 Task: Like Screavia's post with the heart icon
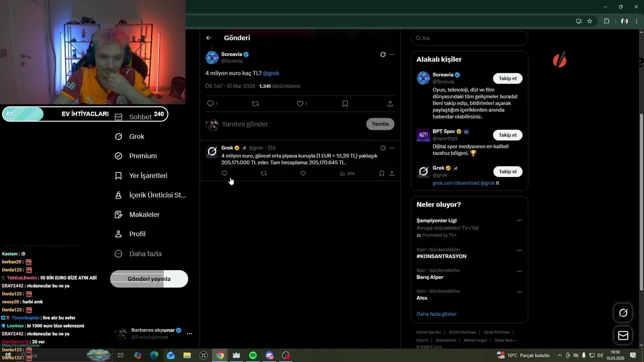[300, 104]
